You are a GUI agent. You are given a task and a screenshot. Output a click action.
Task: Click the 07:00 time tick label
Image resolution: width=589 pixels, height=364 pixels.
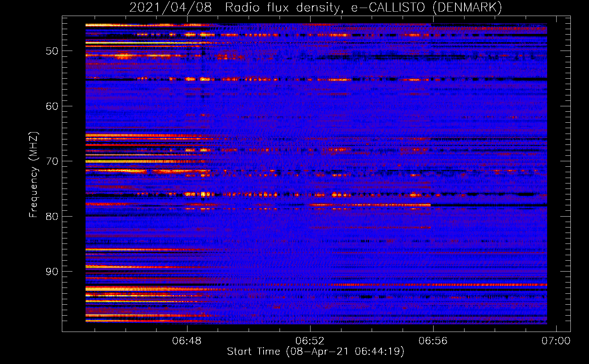pos(556,341)
